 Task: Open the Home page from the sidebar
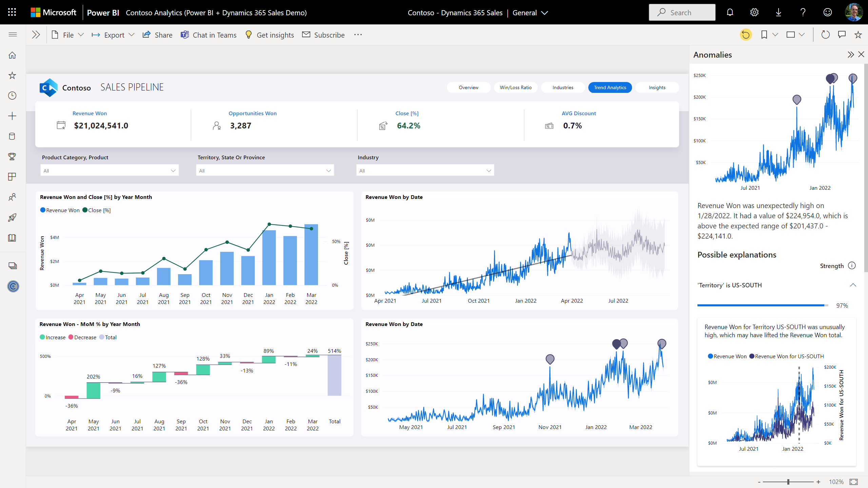pyautogui.click(x=12, y=55)
